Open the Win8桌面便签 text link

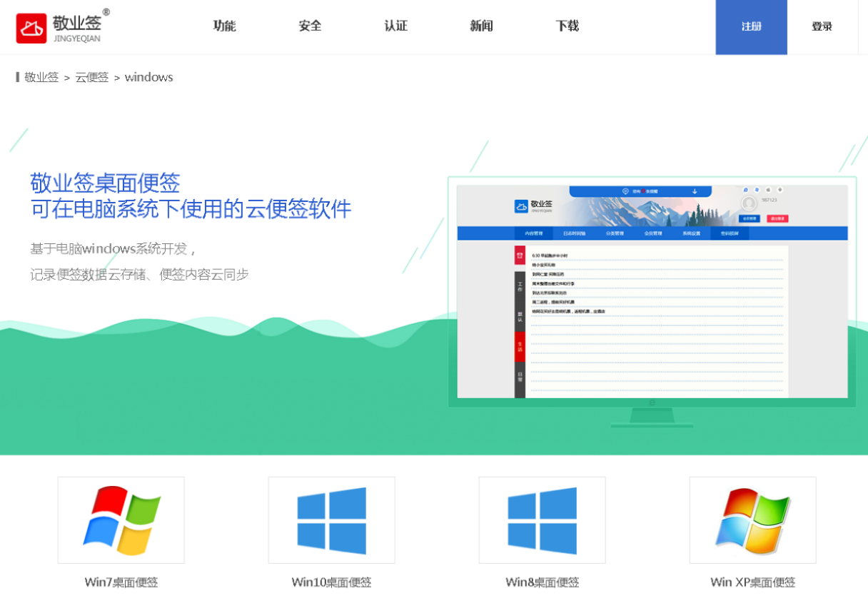pos(542,582)
